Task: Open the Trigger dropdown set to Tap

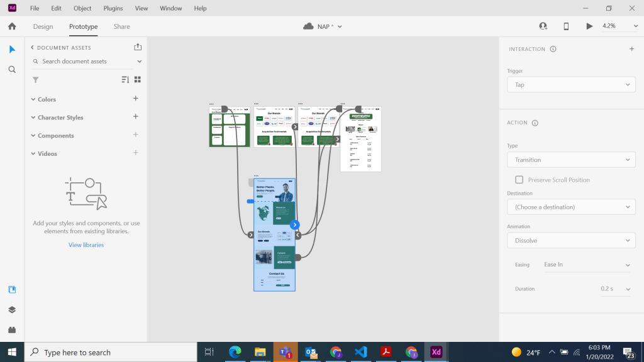Action: tap(570, 85)
